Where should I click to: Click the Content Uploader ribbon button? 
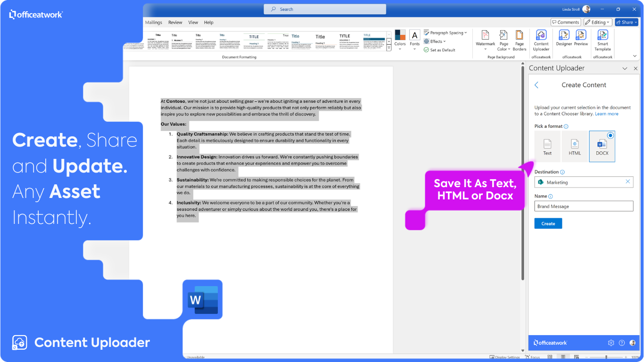pos(541,40)
